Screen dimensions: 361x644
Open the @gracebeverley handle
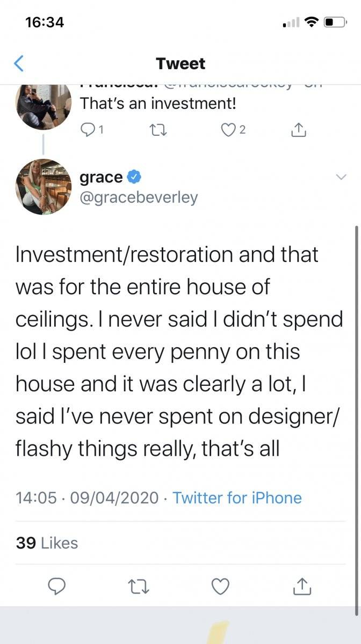pos(139,198)
